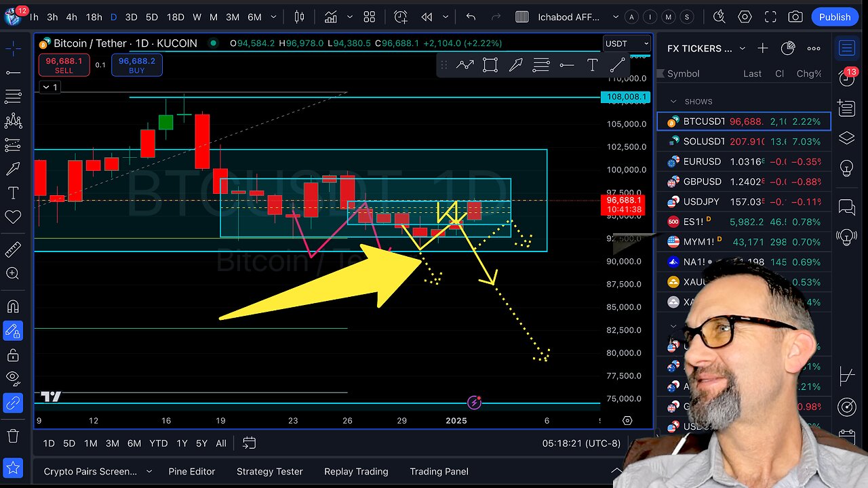Open Pine Editor tab
The width and height of the screenshot is (868, 488).
point(192,471)
